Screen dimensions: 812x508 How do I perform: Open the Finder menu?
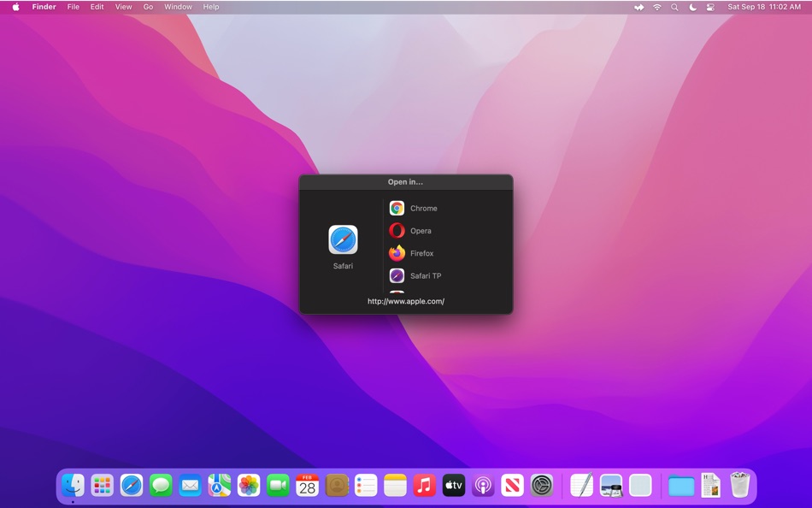(44, 7)
